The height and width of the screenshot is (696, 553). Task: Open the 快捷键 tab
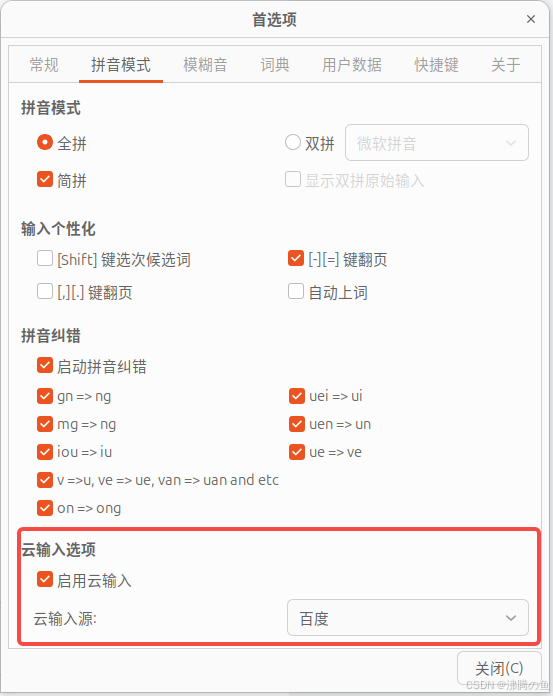[x=436, y=65]
